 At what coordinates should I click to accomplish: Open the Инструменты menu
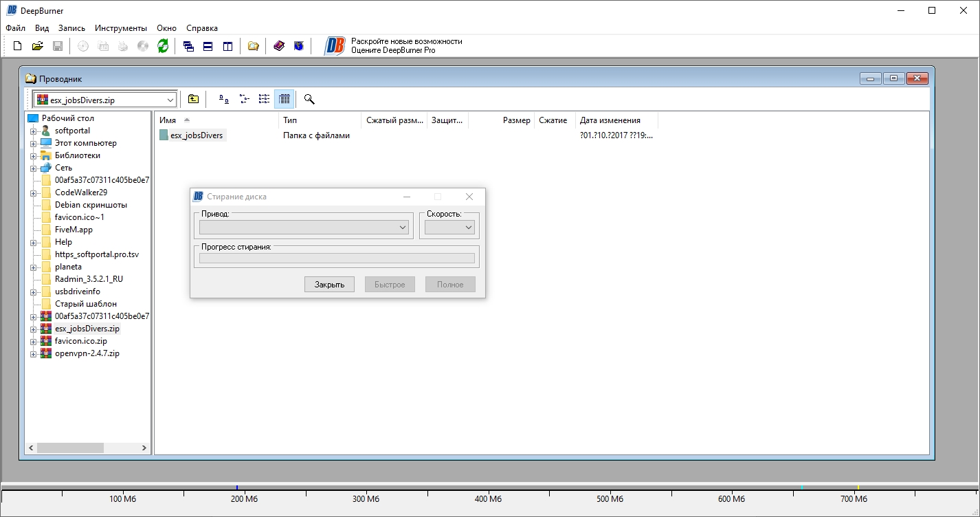point(121,28)
